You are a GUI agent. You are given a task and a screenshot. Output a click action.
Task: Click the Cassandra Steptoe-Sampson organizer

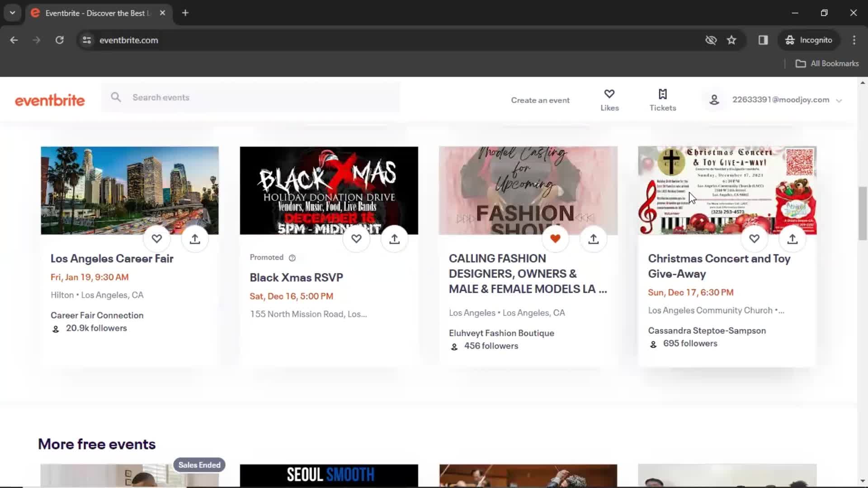pos(707,331)
